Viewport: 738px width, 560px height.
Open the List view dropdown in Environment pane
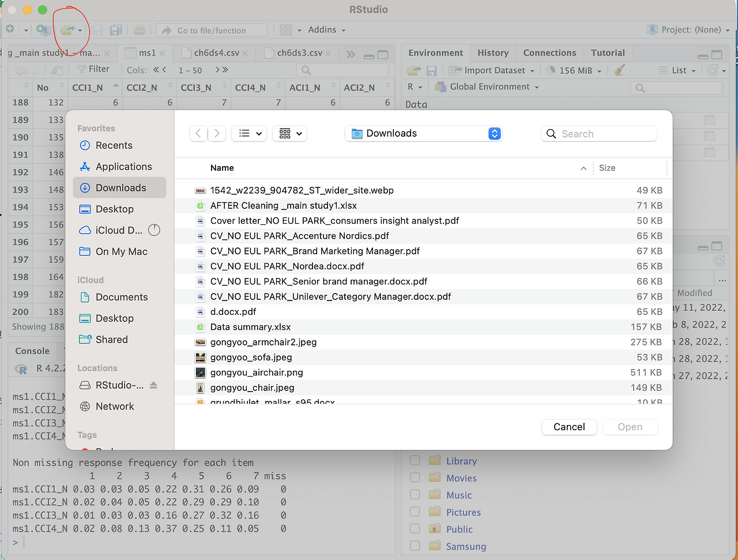pyautogui.click(x=676, y=70)
